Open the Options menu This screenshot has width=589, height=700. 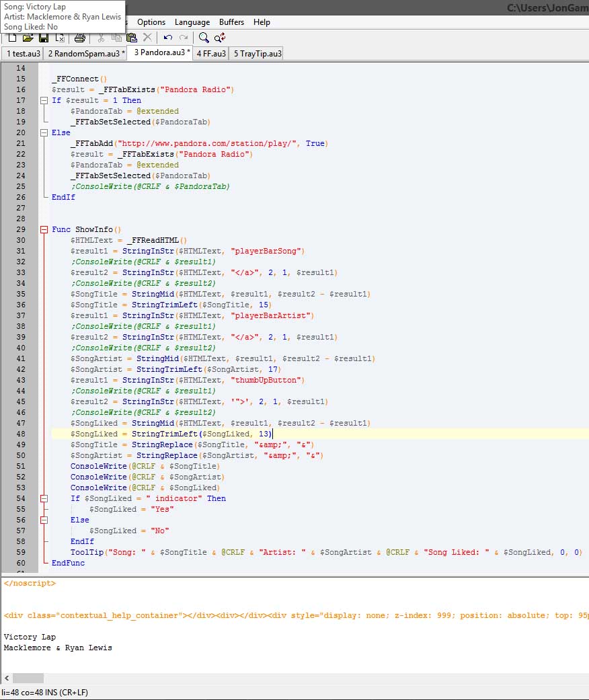[151, 22]
